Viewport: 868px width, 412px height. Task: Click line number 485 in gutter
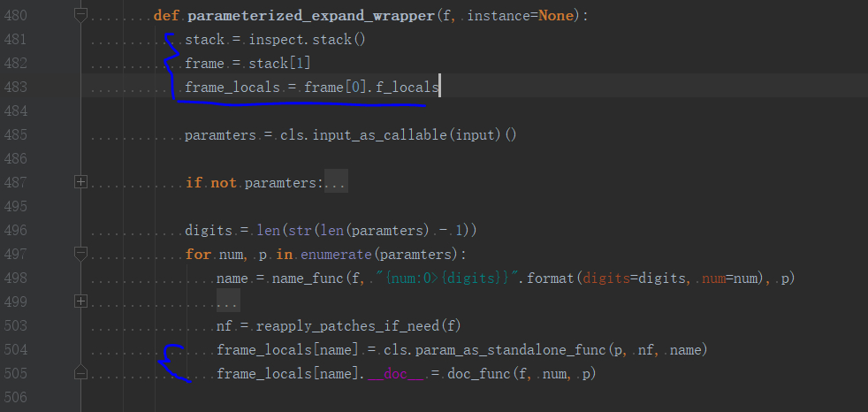click(x=16, y=134)
